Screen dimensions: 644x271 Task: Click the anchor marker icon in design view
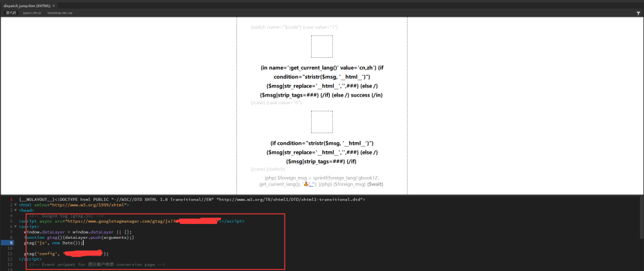(305, 185)
